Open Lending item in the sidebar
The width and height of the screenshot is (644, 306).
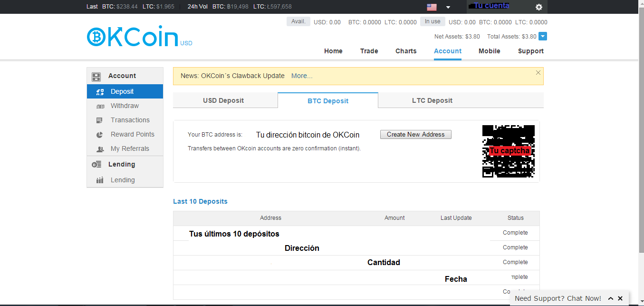click(x=125, y=180)
